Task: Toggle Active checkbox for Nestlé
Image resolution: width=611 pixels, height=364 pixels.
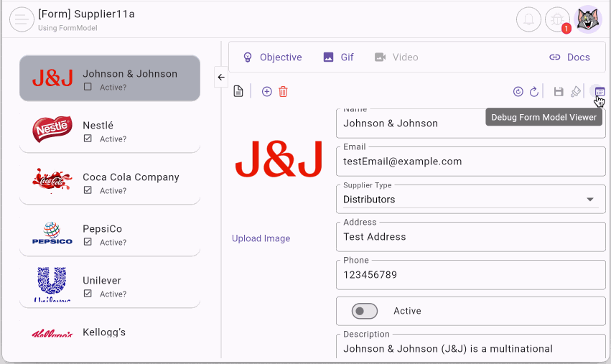Action: click(88, 139)
